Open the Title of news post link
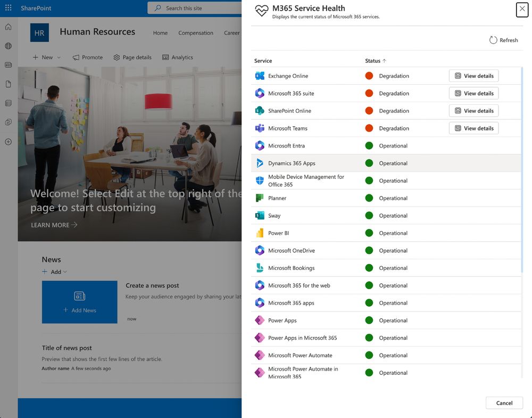 [x=67, y=348]
